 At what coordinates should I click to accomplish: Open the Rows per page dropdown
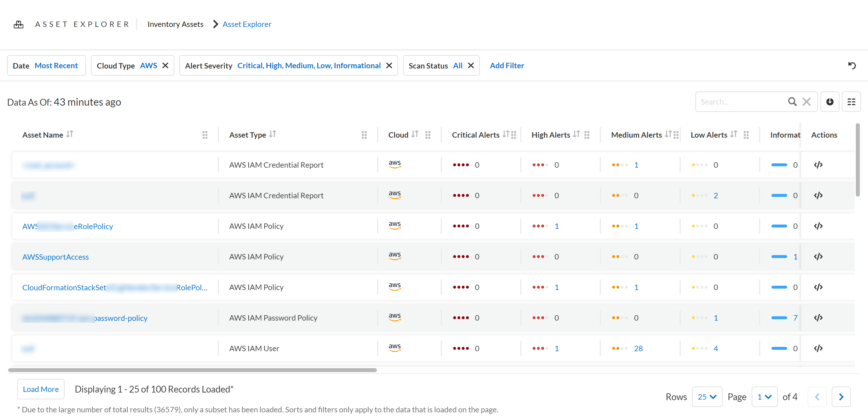707,397
